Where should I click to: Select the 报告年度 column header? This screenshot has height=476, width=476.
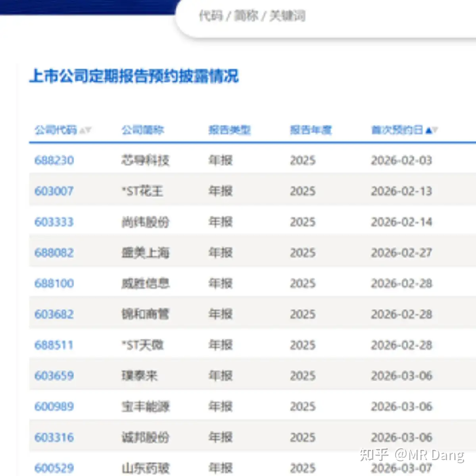pyautogui.click(x=311, y=130)
